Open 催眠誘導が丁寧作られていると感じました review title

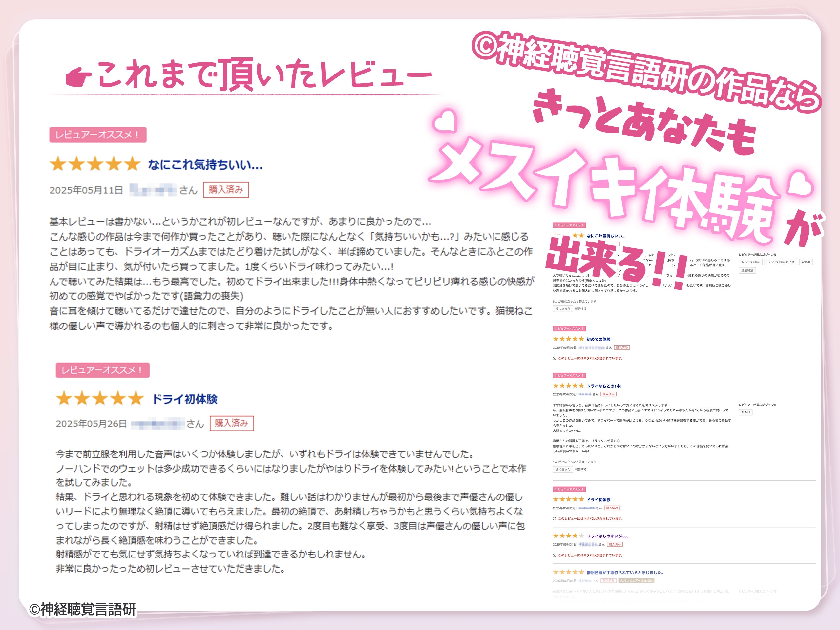pos(625,572)
